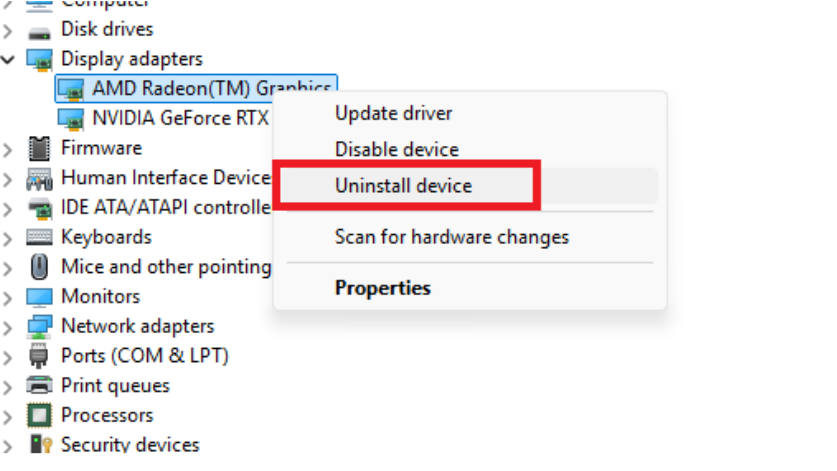This screenshot has width=837, height=471.
Task: Select the Disk drives tree item
Action: [107, 29]
